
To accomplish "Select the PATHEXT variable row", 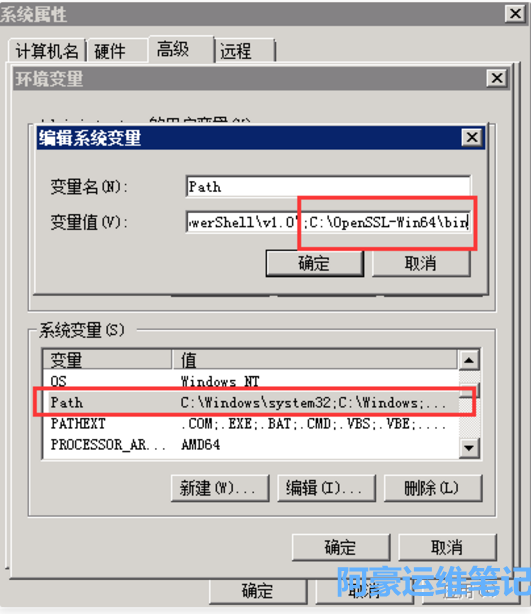I will (251, 424).
